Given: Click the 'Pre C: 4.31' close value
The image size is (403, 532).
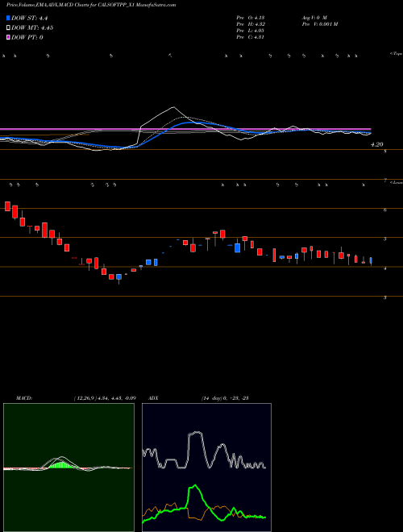Looking at the screenshot, I should coord(251,37).
